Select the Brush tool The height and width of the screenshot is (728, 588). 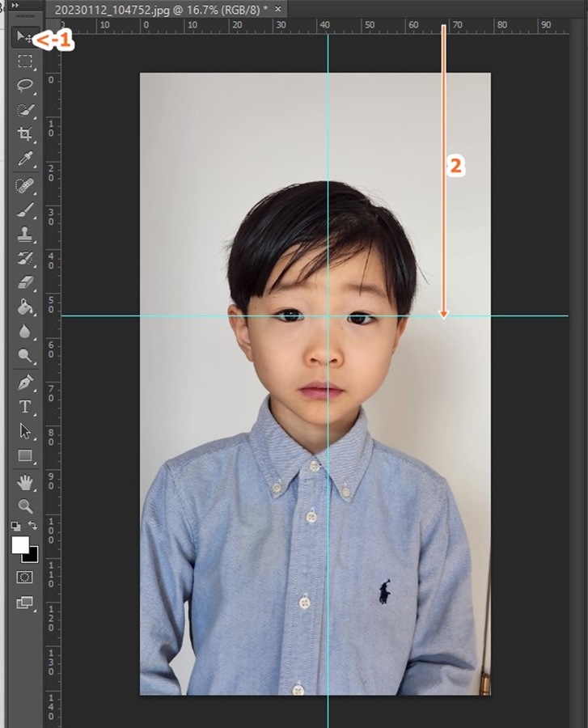24,210
